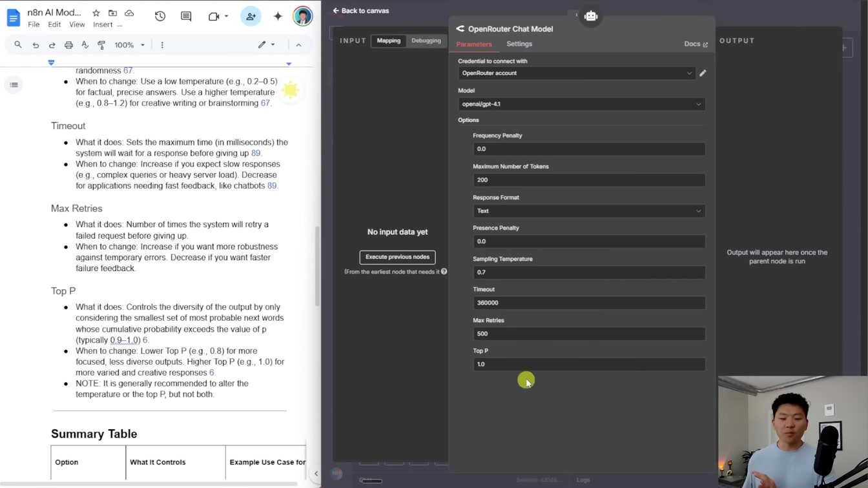Open the zoom 100% dropdown
The width and height of the screenshot is (868, 488).
pyautogui.click(x=129, y=45)
